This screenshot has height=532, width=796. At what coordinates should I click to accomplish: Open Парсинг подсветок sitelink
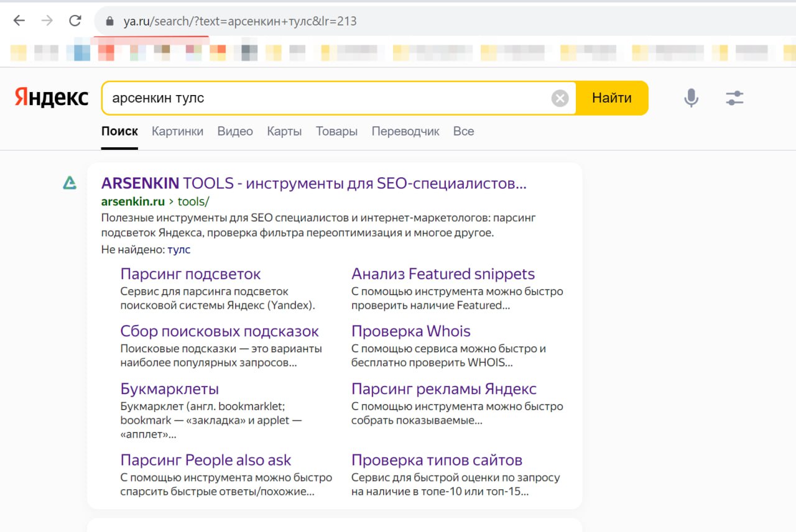pyautogui.click(x=190, y=274)
